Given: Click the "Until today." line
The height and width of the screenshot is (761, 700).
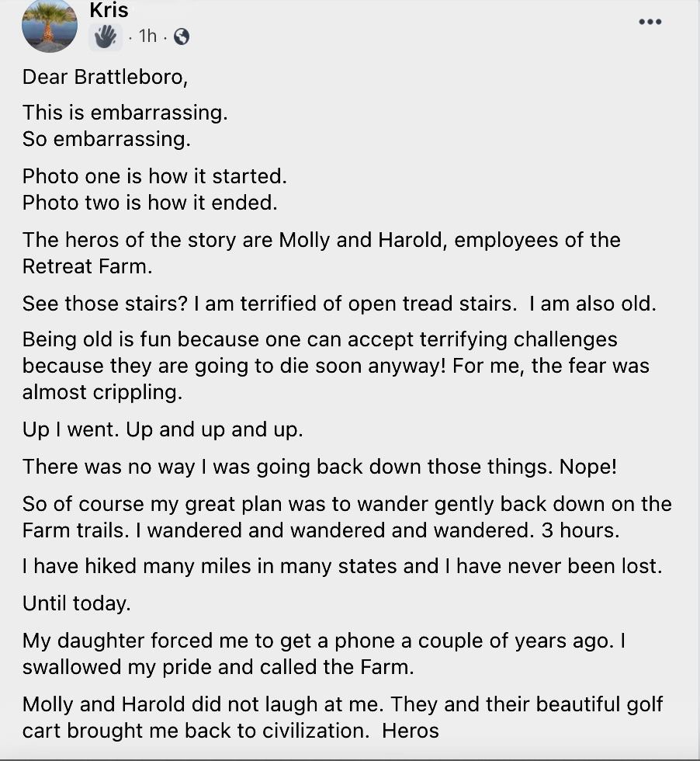Looking at the screenshot, I should point(77,604).
